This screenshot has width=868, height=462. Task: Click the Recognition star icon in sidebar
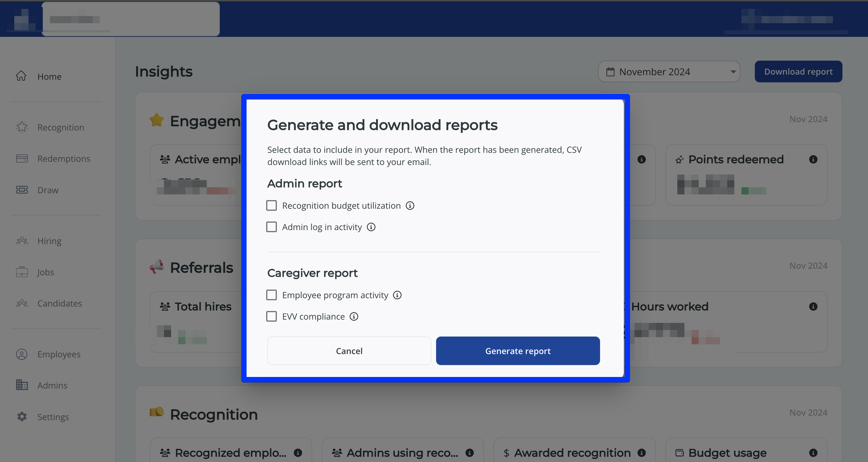coord(22,127)
